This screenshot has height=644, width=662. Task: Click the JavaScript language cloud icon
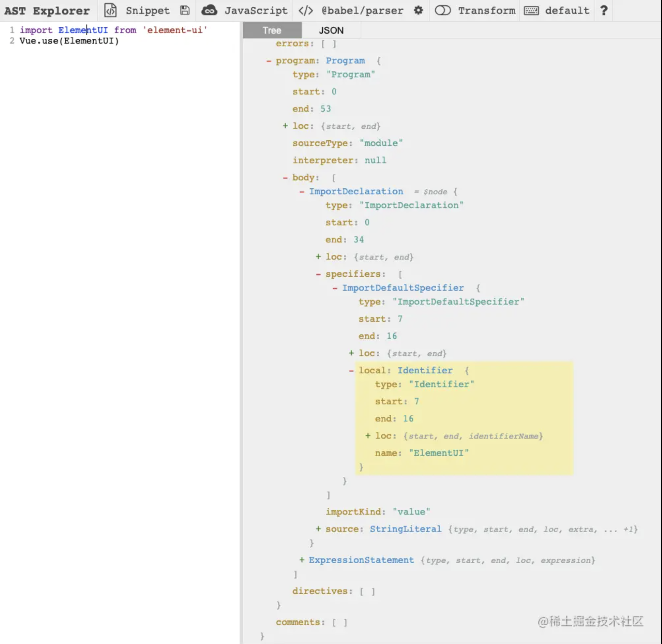pos(209,11)
